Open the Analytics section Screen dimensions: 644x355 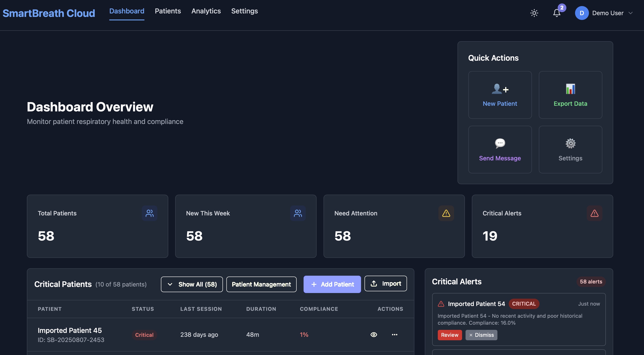(206, 11)
